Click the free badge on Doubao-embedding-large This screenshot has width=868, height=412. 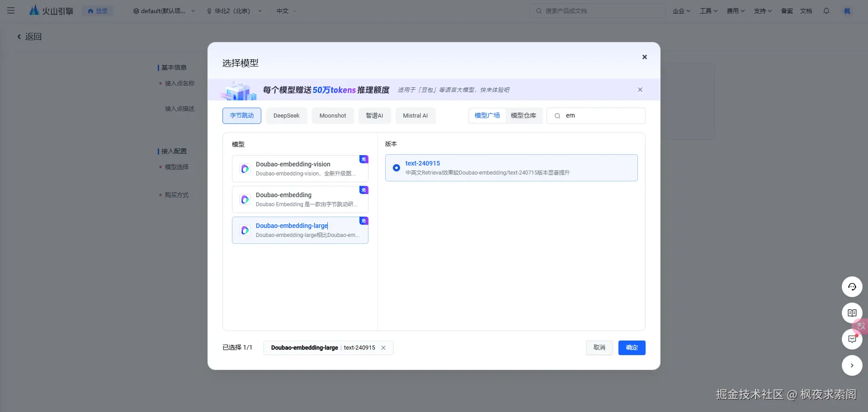364,221
